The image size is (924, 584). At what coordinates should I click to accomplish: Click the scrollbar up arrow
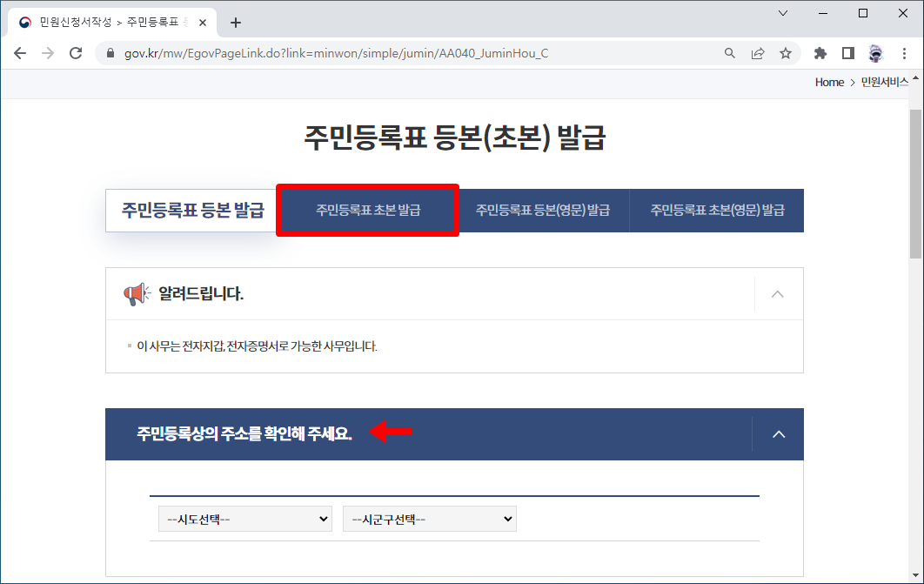915,77
